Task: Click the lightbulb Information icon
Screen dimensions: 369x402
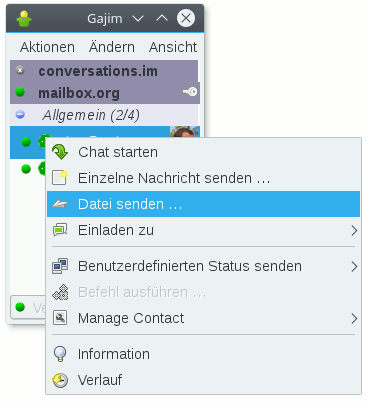Action: click(x=60, y=354)
